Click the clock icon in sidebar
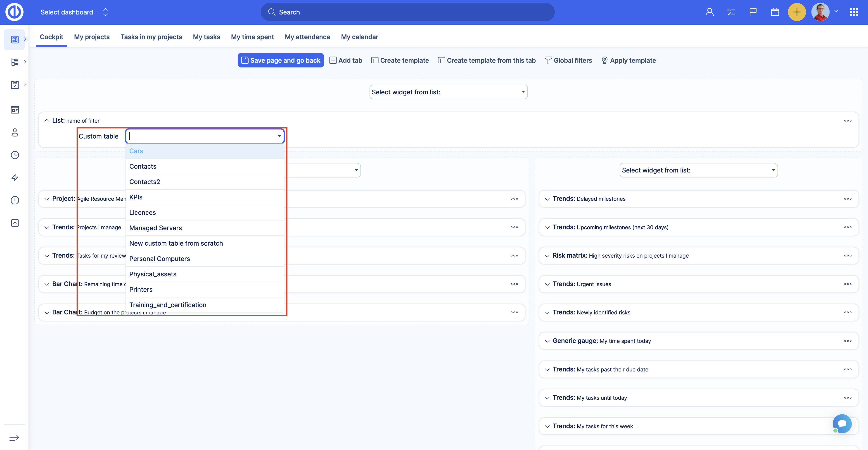Screen dimensions: 868x450 point(15,155)
